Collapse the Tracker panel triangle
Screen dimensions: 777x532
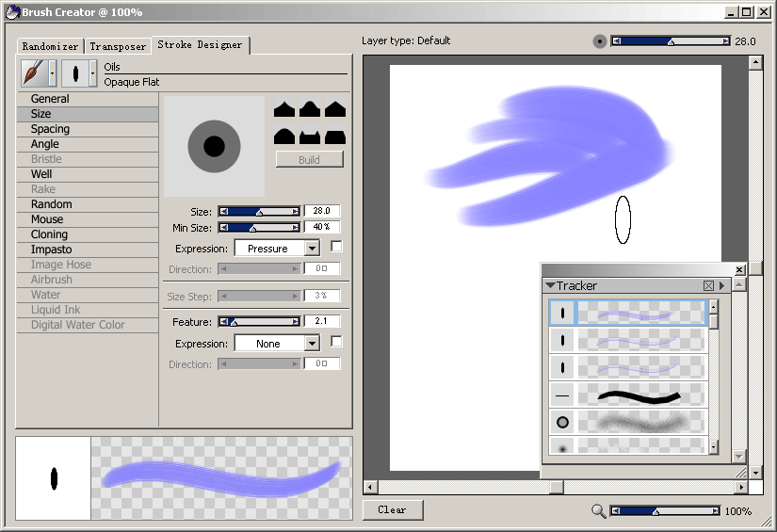550,286
